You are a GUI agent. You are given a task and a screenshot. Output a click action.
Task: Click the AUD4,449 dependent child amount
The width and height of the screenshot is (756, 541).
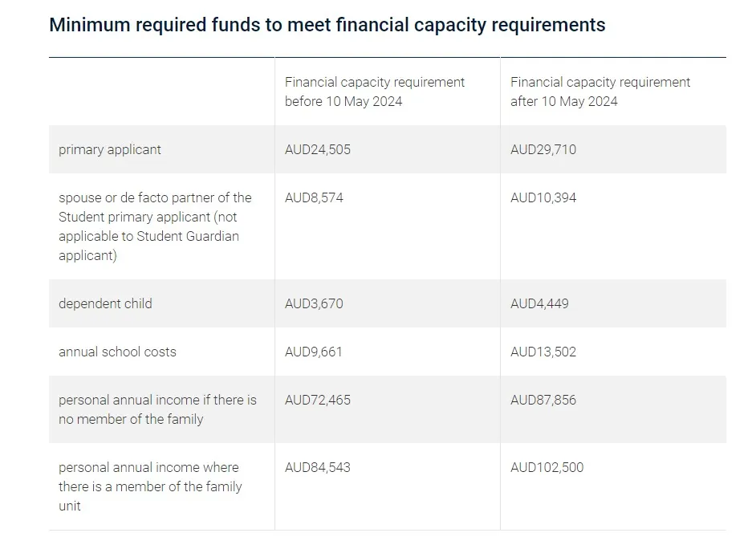(540, 303)
